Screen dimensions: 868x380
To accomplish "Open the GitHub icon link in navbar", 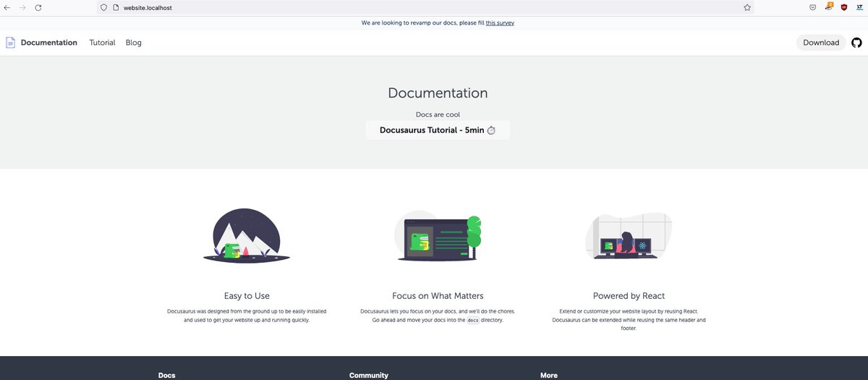I will (856, 43).
